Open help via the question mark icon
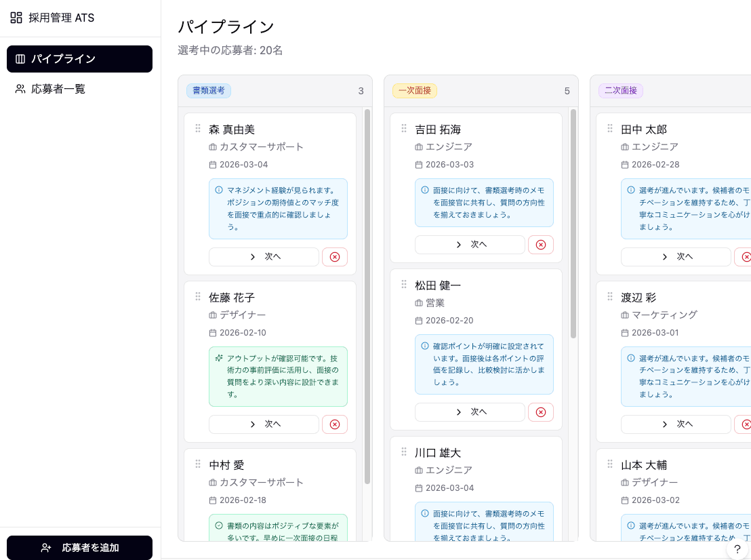This screenshot has height=560, width=751. point(737,550)
